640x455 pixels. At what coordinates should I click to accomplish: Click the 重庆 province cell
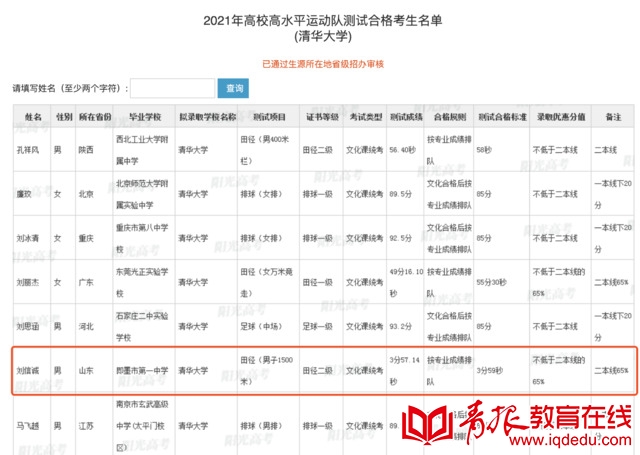86,238
